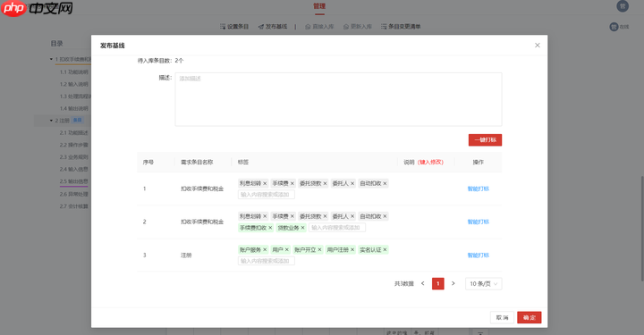Image resolution: width=644 pixels, height=335 pixels.
Task: Collapse tree node 1 扣收手续费
Action: coord(51,60)
